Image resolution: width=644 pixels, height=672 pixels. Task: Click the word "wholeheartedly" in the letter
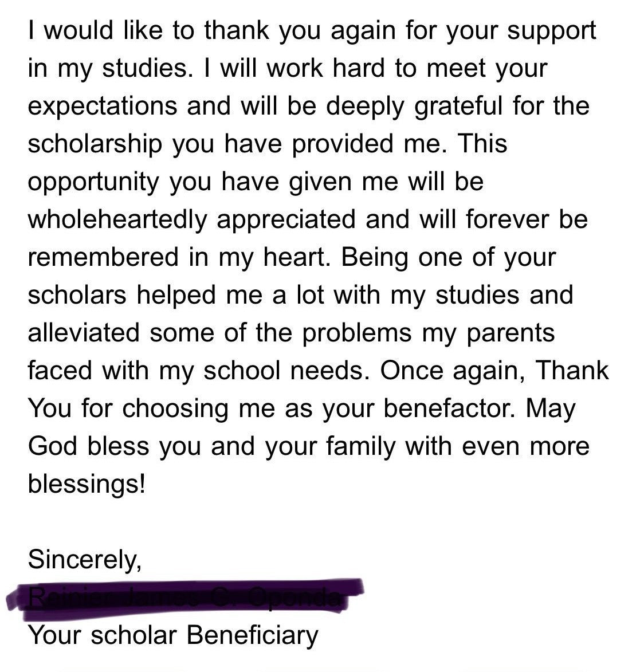coord(117,220)
